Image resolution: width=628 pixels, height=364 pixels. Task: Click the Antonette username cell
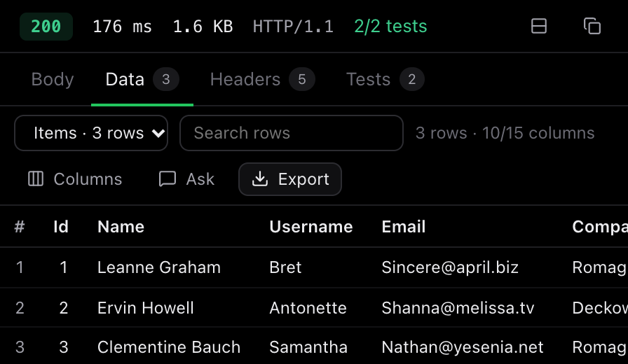point(308,307)
